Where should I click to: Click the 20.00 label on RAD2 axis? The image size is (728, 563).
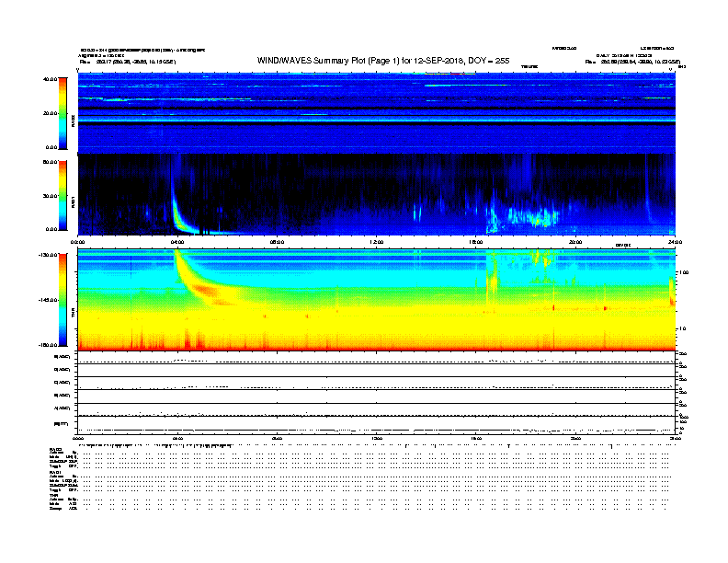click(51, 113)
